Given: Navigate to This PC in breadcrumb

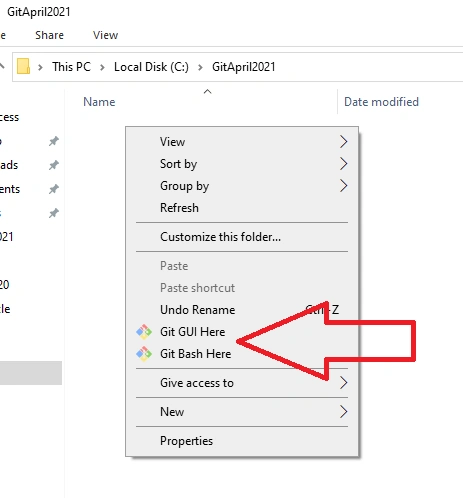Looking at the screenshot, I should (x=71, y=67).
